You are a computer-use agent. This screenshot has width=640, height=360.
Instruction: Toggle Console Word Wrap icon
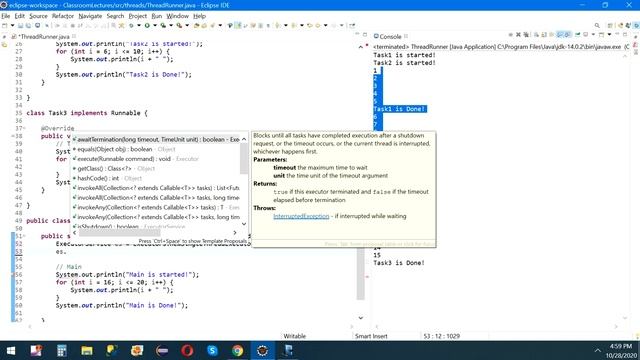(551, 35)
